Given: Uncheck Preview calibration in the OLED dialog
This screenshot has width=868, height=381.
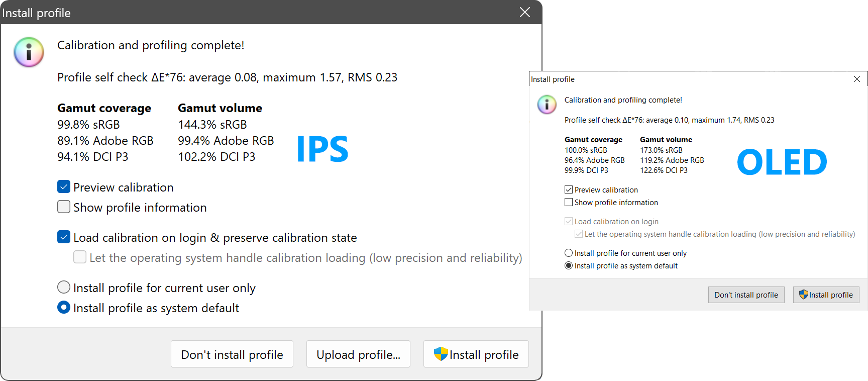Looking at the screenshot, I should pyautogui.click(x=569, y=189).
